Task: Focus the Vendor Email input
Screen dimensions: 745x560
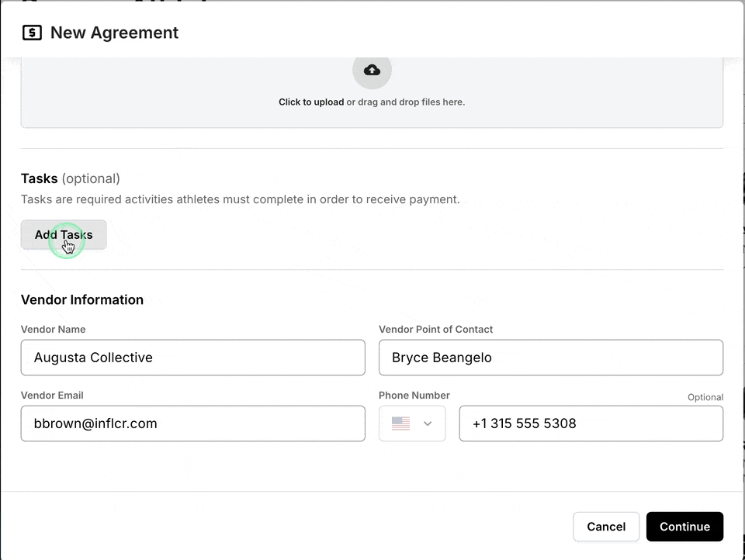Action: click(x=192, y=423)
